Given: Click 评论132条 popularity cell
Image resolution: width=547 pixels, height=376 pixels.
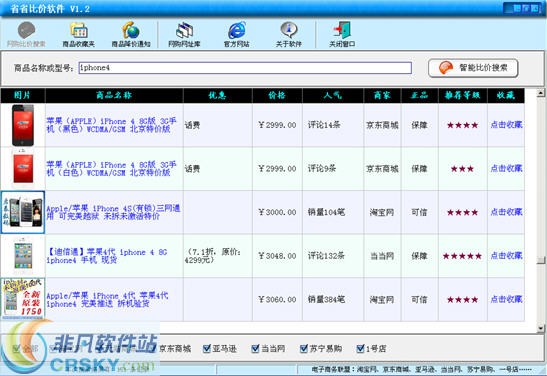Looking at the screenshot, I should (333, 256).
